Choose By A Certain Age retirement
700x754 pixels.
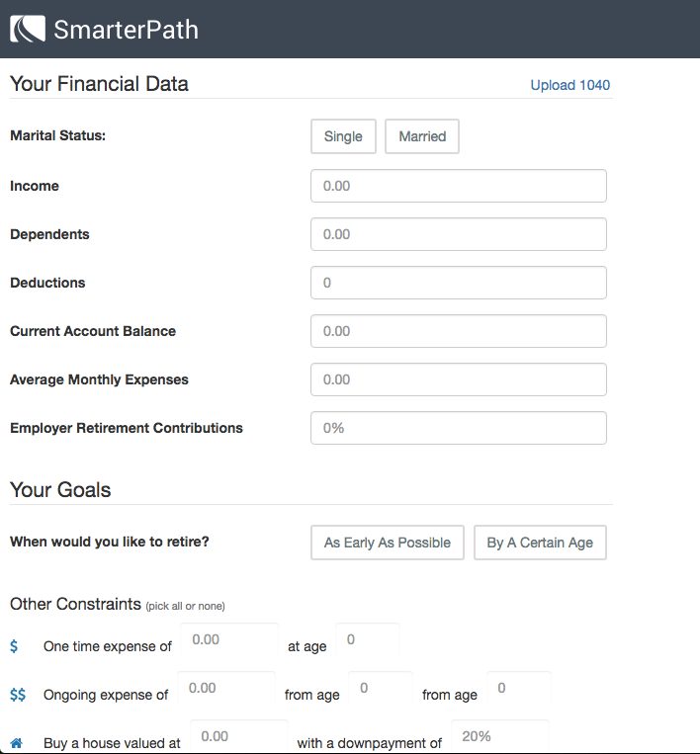point(540,543)
